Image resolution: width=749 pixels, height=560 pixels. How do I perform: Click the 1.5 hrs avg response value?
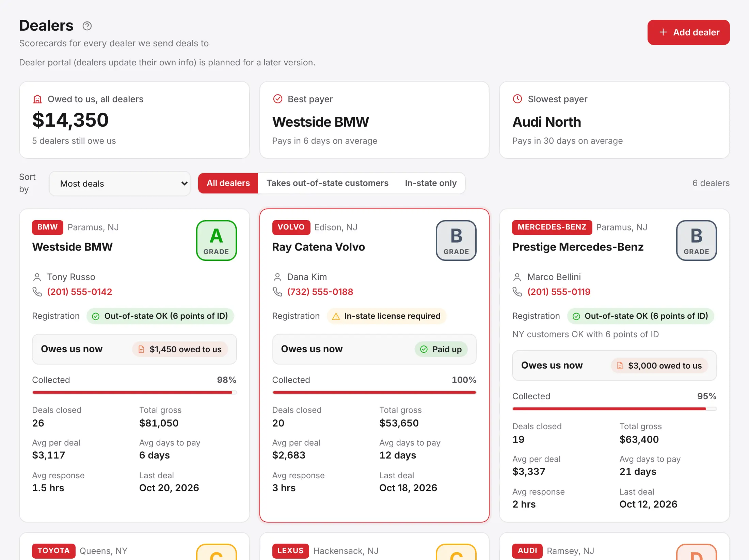point(48,488)
